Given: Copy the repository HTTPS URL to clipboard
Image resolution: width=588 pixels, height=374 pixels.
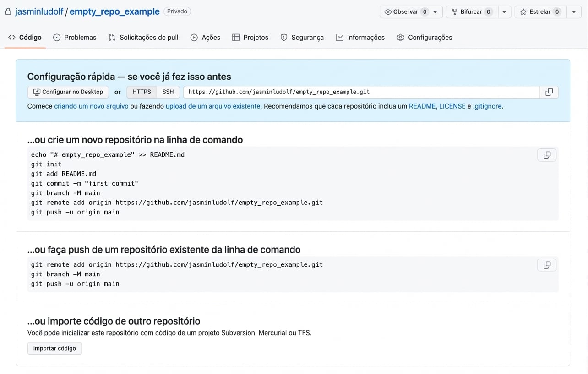Looking at the screenshot, I should tap(549, 92).
